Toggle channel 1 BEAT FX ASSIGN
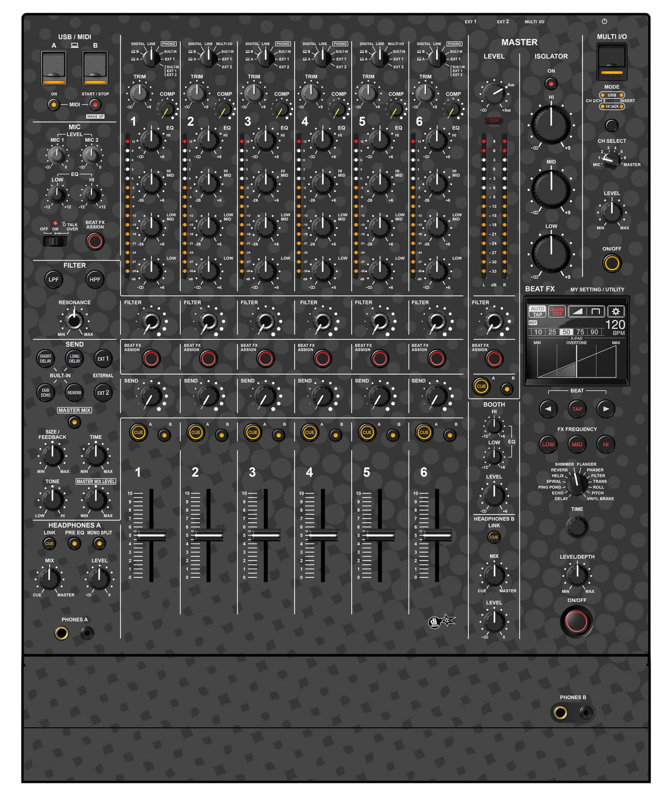The width and height of the screenshot is (672, 799). click(x=151, y=359)
